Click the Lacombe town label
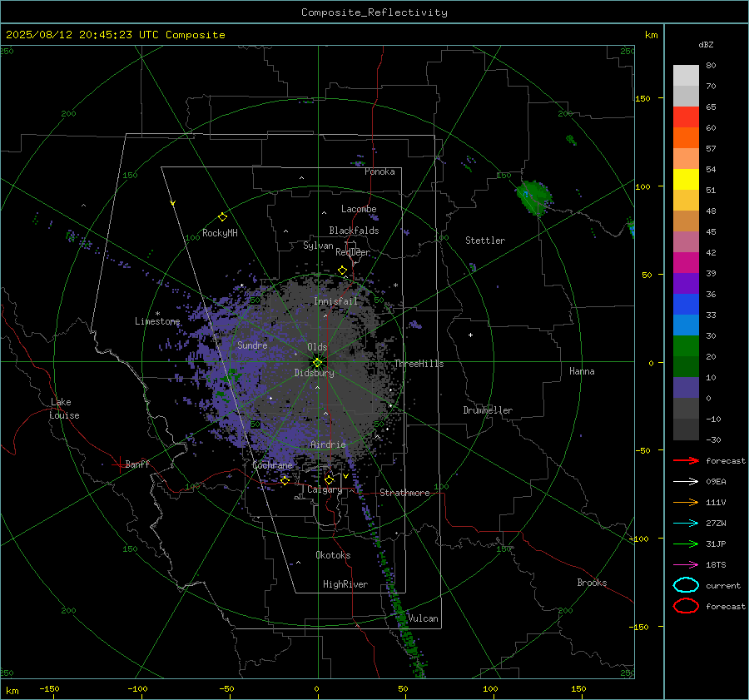 (359, 209)
